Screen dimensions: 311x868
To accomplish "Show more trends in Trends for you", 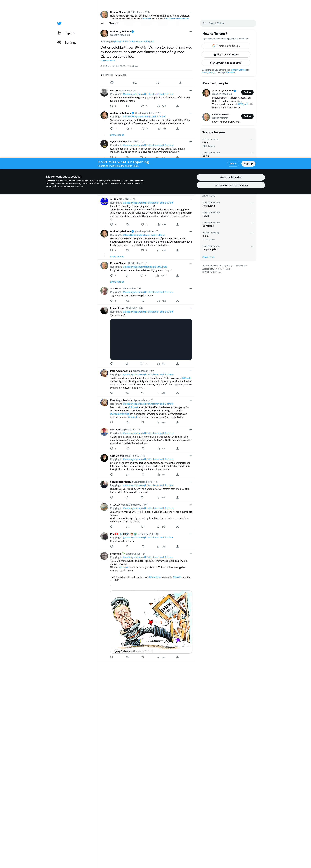I will click(208, 257).
